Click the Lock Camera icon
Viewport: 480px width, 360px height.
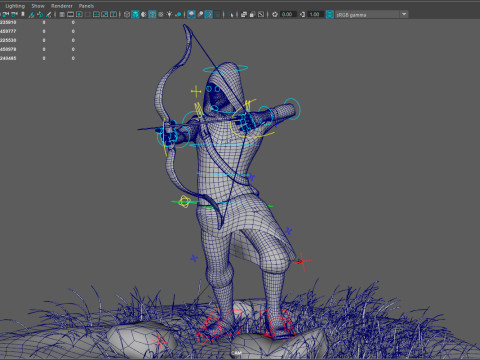click(x=6, y=14)
